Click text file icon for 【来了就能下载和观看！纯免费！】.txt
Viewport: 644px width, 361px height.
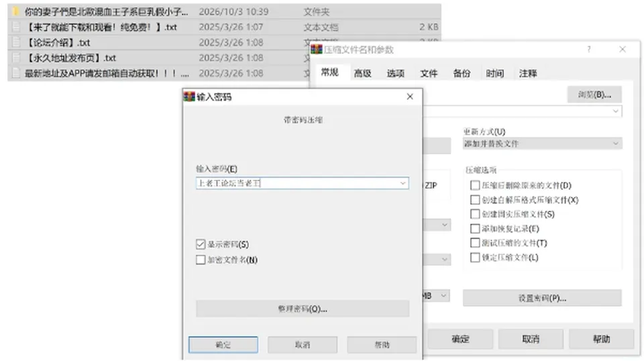pyautogui.click(x=16, y=27)
